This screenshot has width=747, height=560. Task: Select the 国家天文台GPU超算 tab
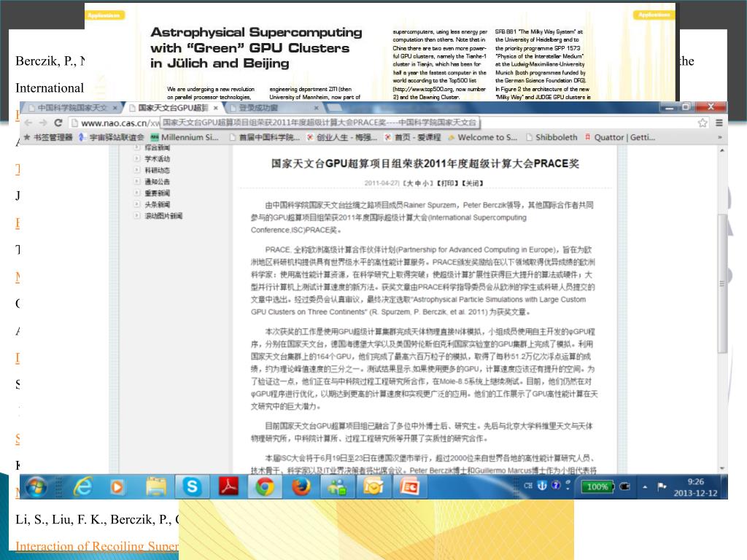coord(172,108)
